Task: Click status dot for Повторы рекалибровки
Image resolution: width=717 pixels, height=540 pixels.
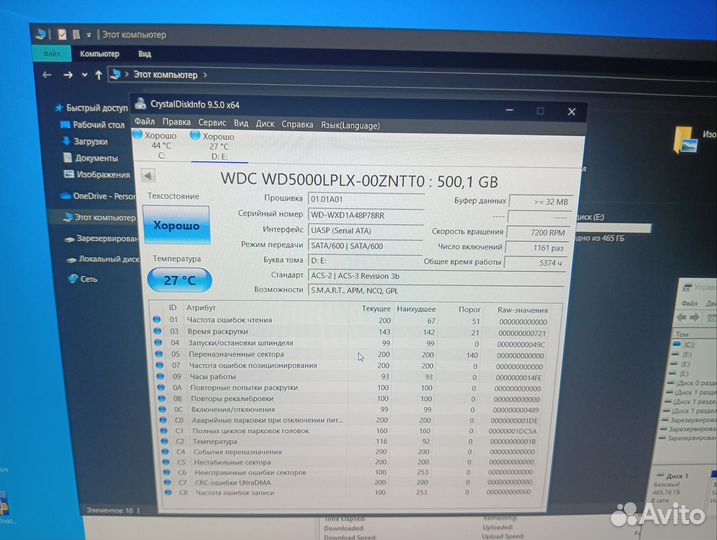Action: (161, 398)
